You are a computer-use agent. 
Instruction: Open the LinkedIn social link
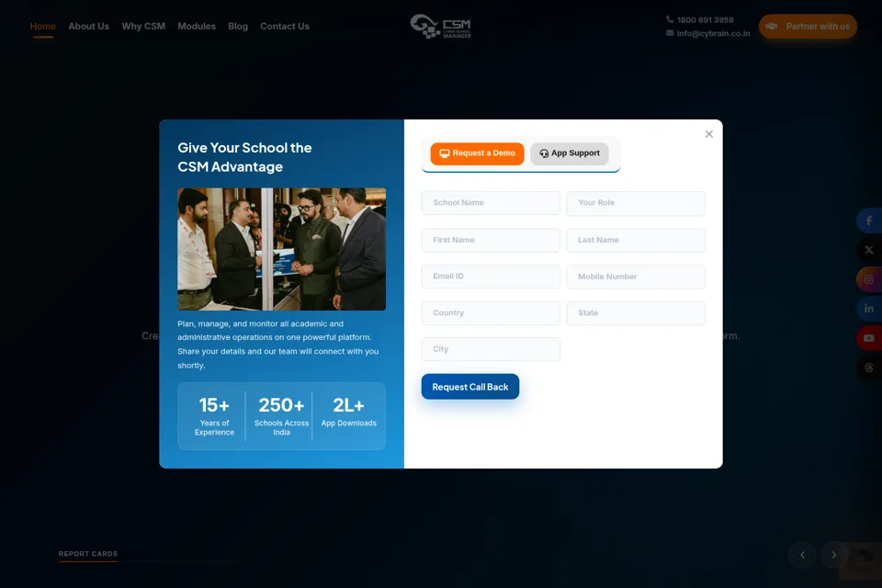869,309
